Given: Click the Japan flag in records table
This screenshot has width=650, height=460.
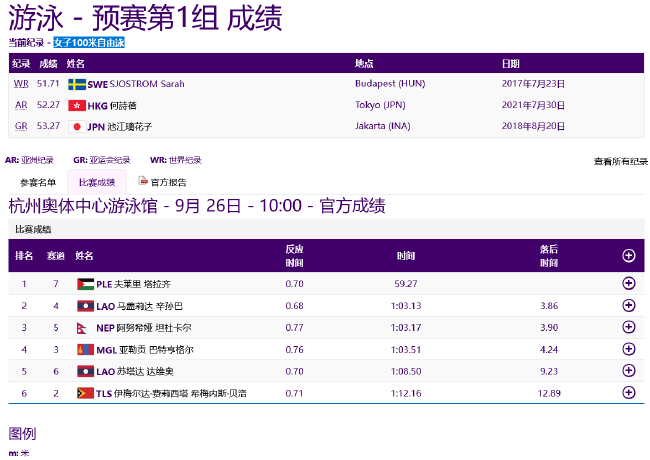Looking at the screenshot, I should [76, 127].
